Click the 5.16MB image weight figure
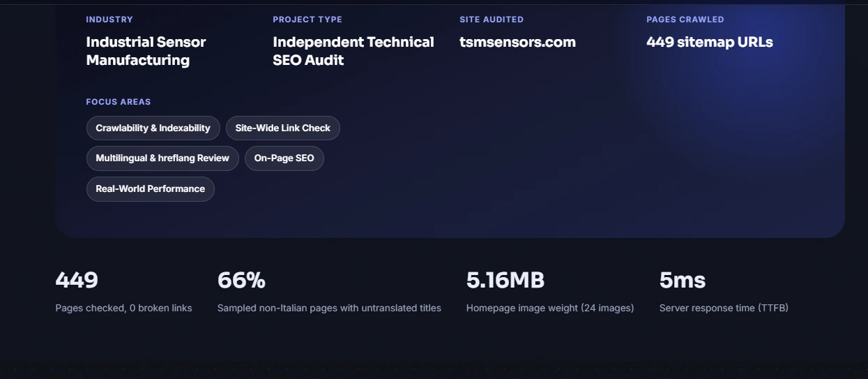This screenshot has width=868, height=379. 505,281
